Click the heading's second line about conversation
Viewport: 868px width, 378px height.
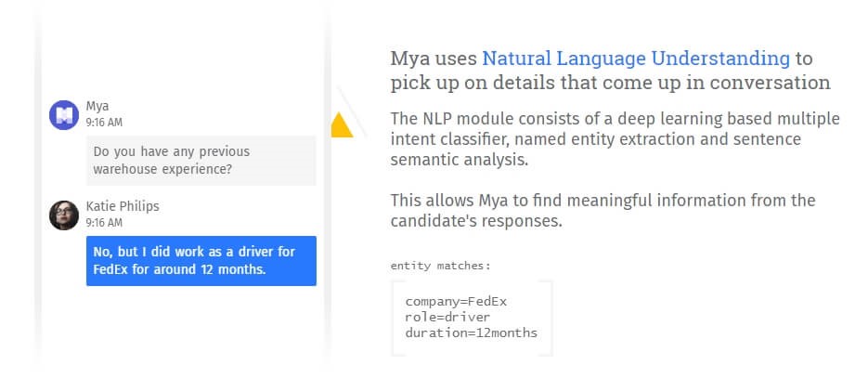[610, 83]
